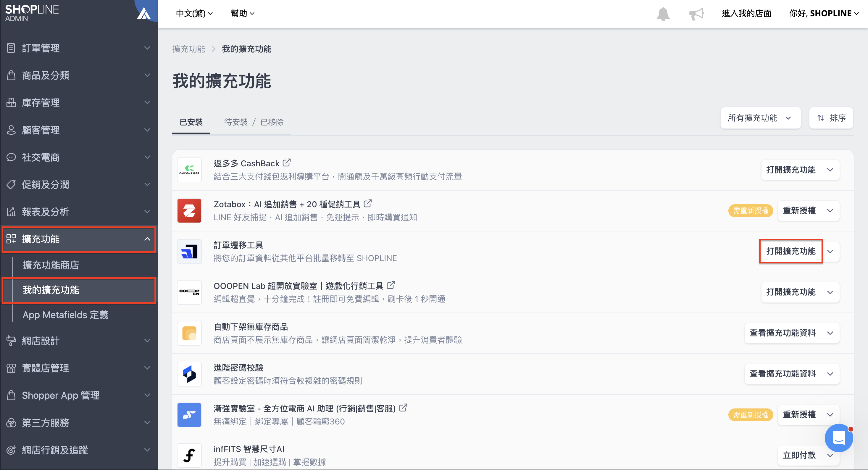Click the 需重新授權 badge on 漸強實驗室 row
The image size is (868, 470).
tap(750, 415)
